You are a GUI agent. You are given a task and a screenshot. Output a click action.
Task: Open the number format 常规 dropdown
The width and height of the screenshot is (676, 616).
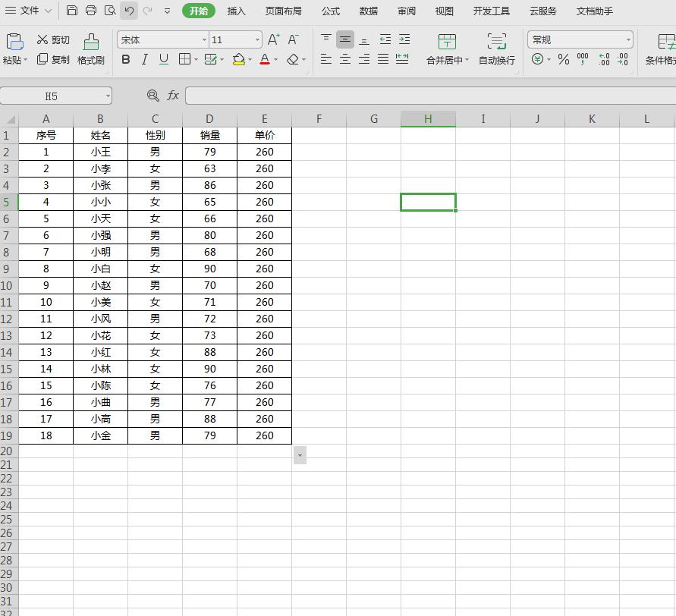[628, 39]
